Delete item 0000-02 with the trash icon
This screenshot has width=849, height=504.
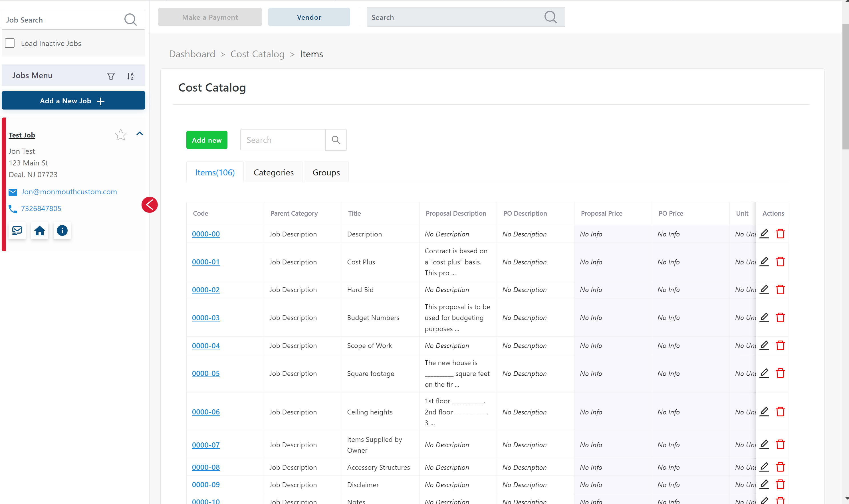click(x=780, y=290)
